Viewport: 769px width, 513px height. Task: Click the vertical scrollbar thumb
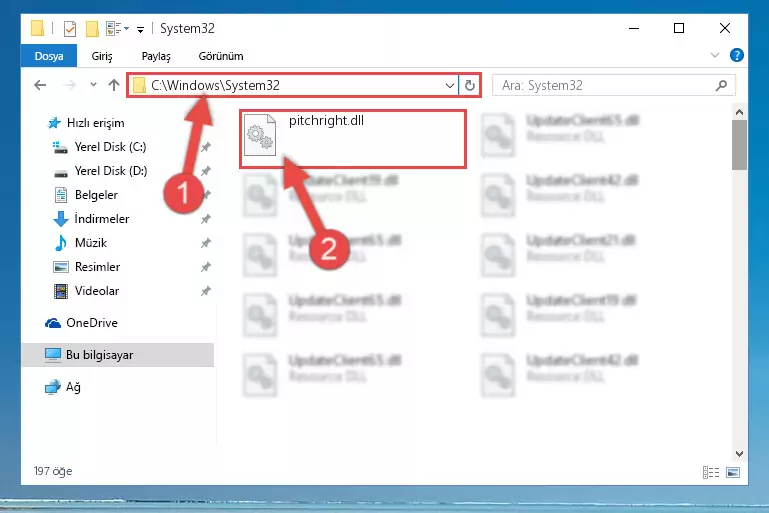point(739,145)
